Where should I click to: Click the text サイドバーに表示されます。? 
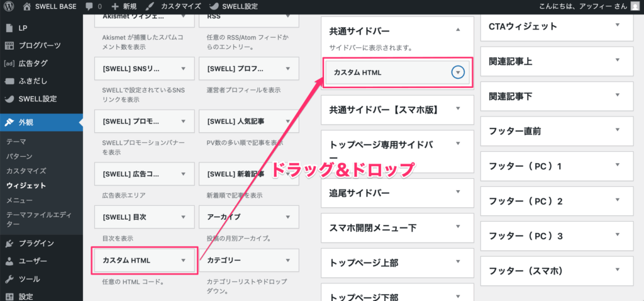point(370,48)
